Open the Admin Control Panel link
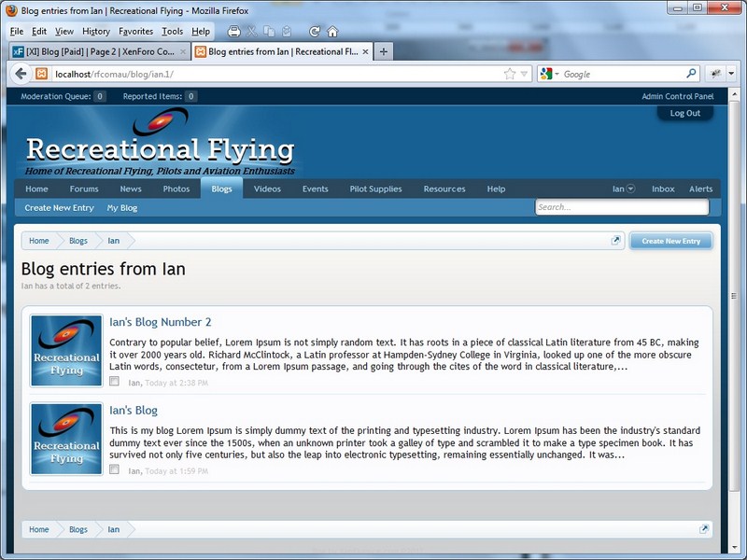The height and width of the screenshot is (560, 747). coord(678,96)
